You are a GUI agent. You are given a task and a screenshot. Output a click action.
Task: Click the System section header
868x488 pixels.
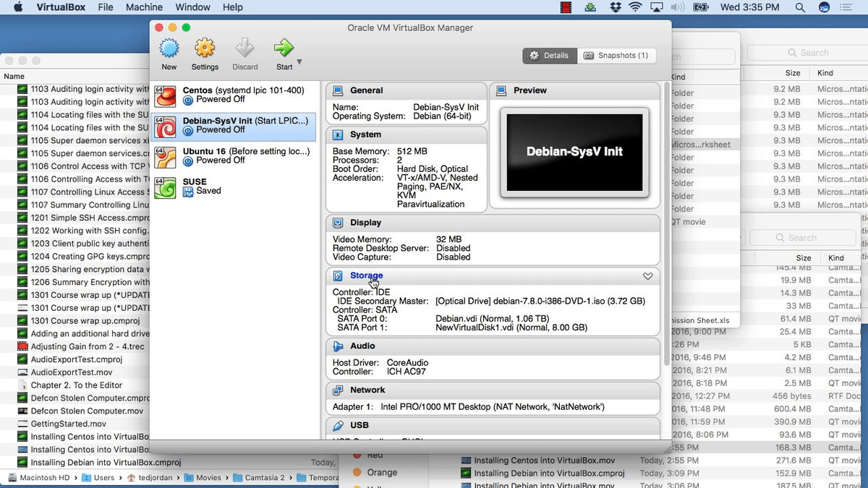(x=365, y=134)
